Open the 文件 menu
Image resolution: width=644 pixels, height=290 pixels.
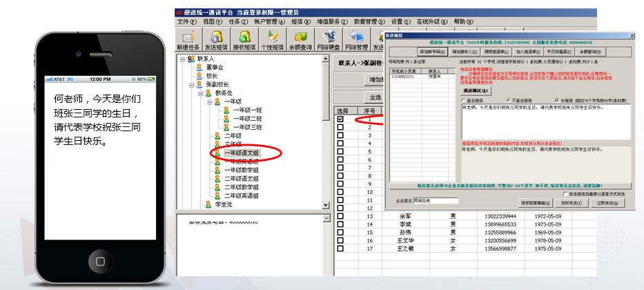[186, 21]
